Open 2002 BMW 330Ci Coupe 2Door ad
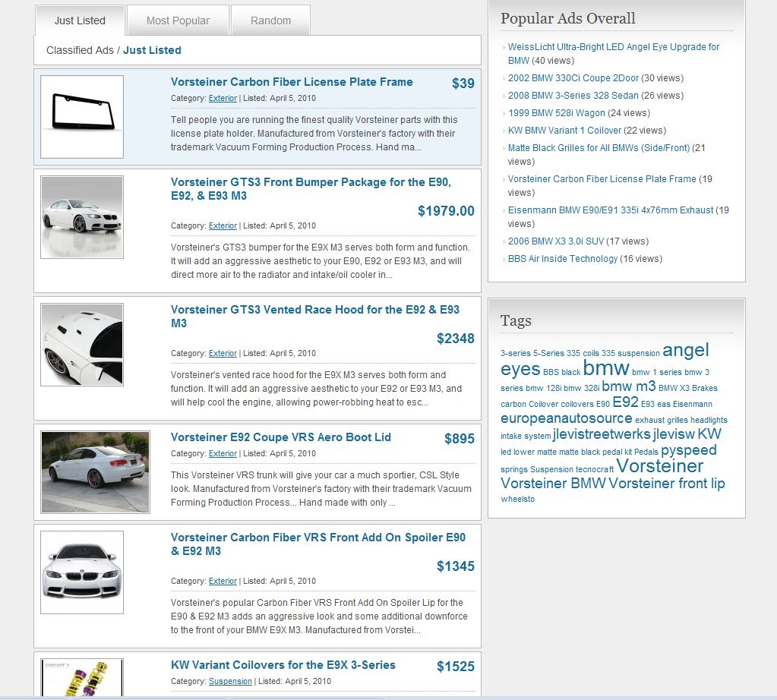Viewport: 777px width, 700px height. pos(573,77)
